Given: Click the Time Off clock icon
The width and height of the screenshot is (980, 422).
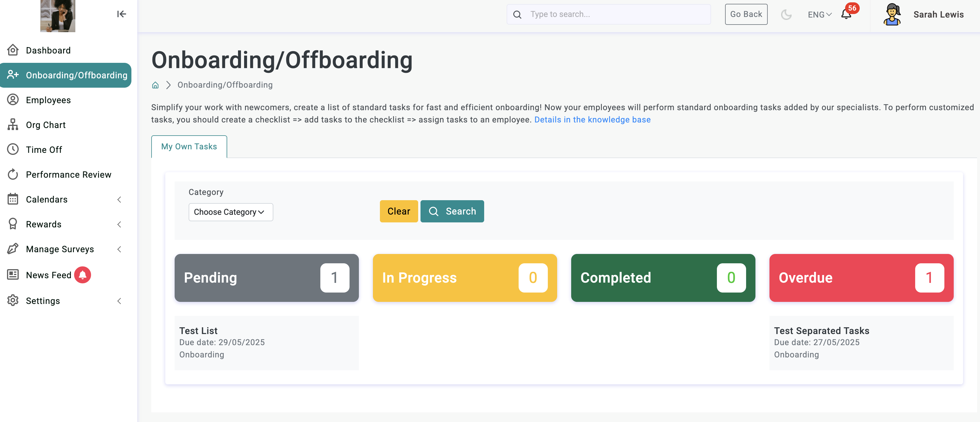Looking at the screenshot, I should [13, 149].
